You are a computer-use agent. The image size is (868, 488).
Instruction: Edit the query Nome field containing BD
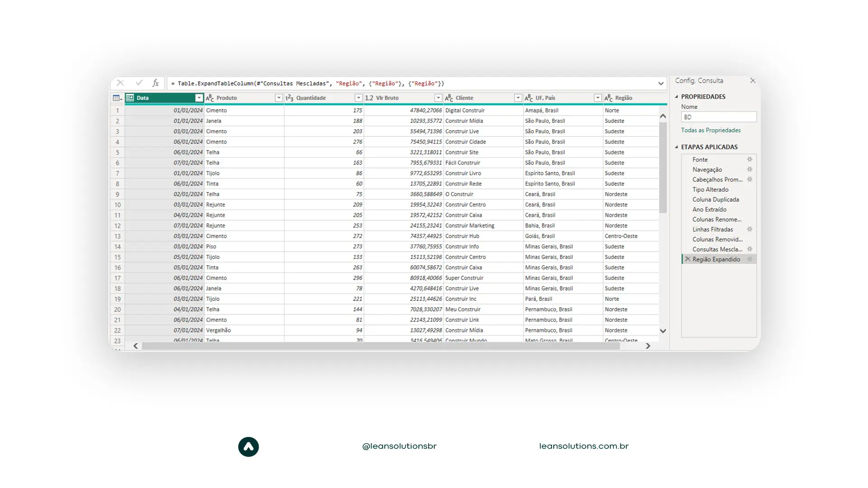pyautogui.click(x=719, y=117)
